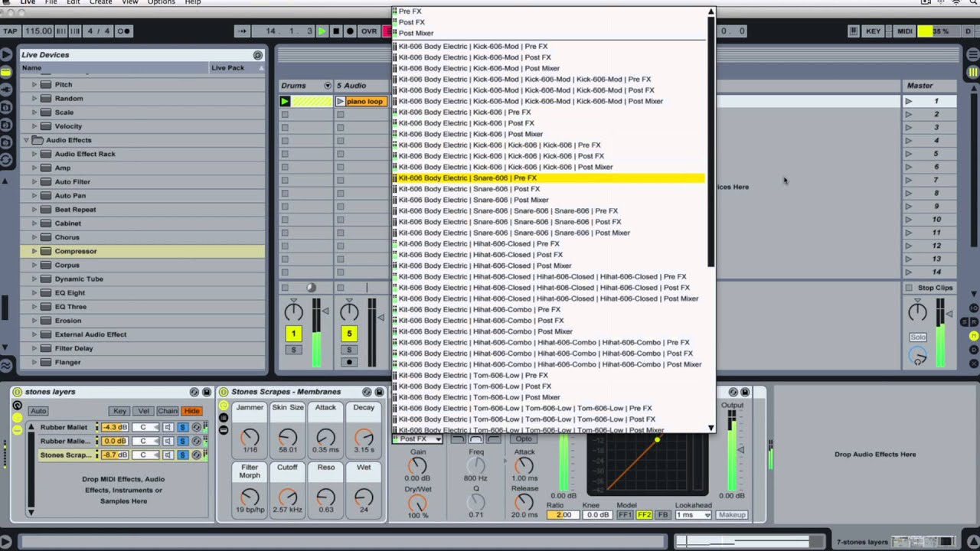Toggle the metronome button
Screen dimensions: 980x551
click(122, 31)
